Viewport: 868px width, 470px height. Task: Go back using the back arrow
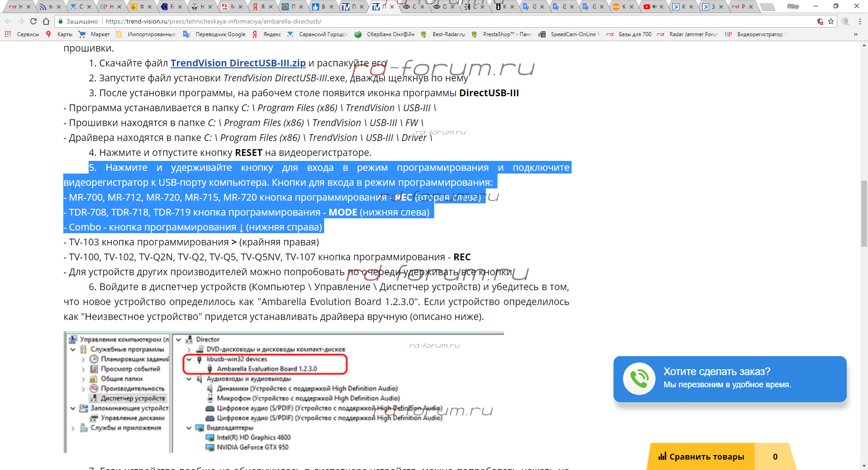(x=8, y=21)
